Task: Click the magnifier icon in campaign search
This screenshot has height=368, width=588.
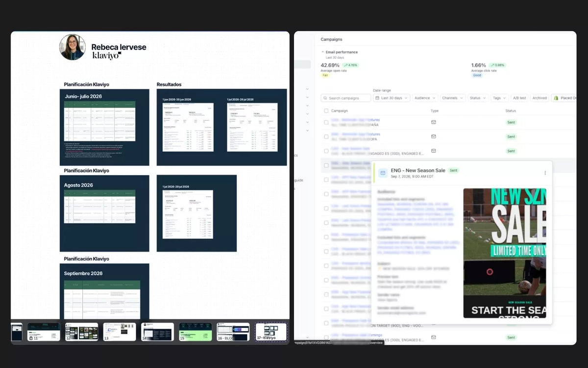Action: tap(325, 98)
